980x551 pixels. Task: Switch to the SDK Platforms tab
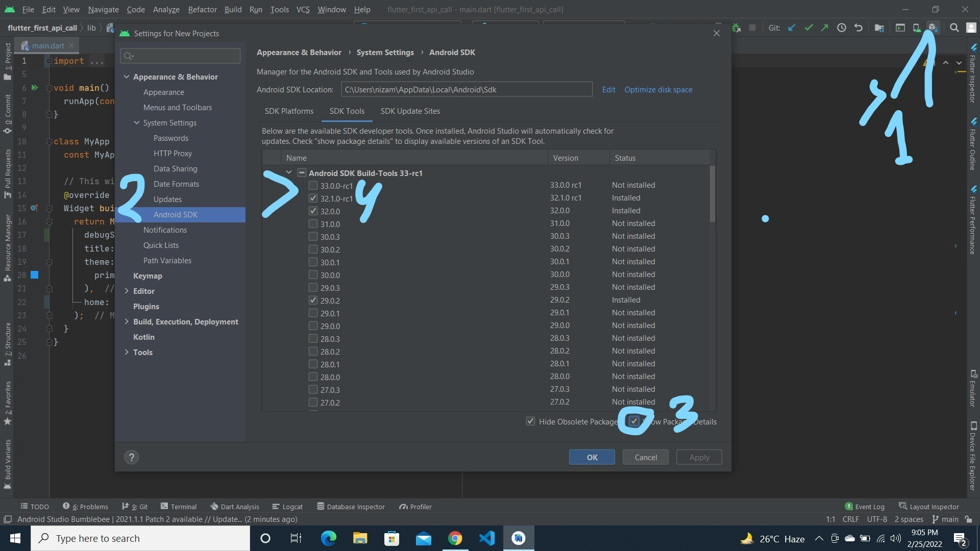[288, 110]
